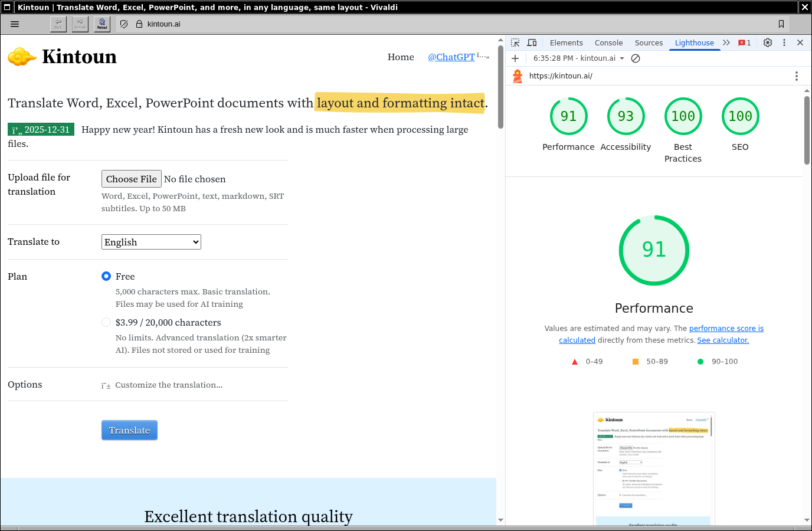The width and height of the screenshot is (812, 531).
Task: Start a new Lighthouse report with the plus icon
Action: 515,58
